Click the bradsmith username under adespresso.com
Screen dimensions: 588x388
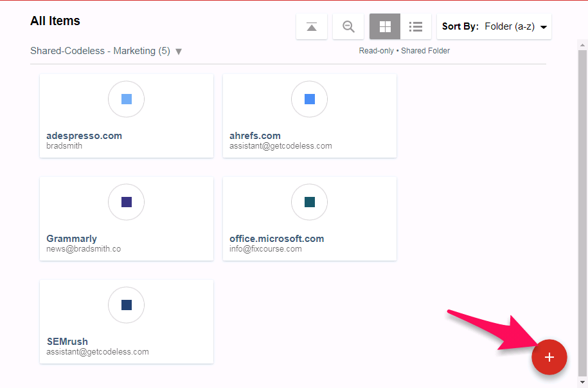64,145
